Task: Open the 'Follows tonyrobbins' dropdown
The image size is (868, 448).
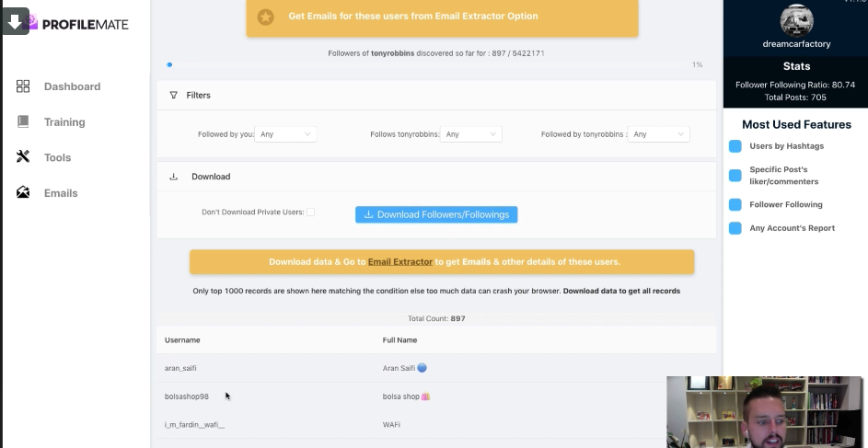Action: [471, 133]
